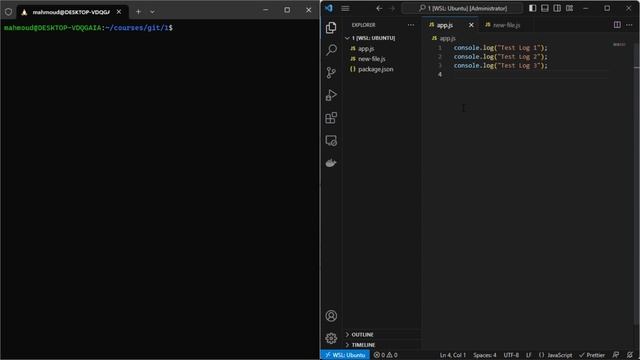
Task: Close the app.js editor tab
Action: pyautogui.click(x=471, y=25)
